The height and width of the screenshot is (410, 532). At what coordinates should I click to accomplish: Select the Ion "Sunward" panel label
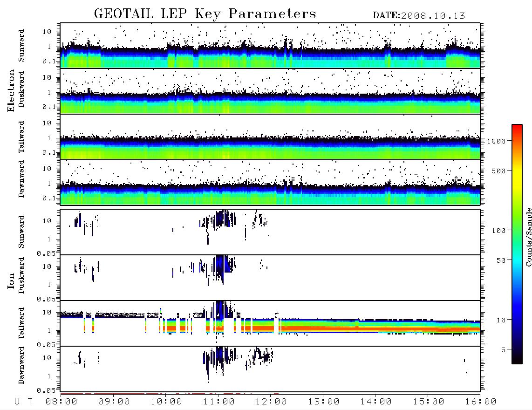pyautogui.click(x=21, y=232)
